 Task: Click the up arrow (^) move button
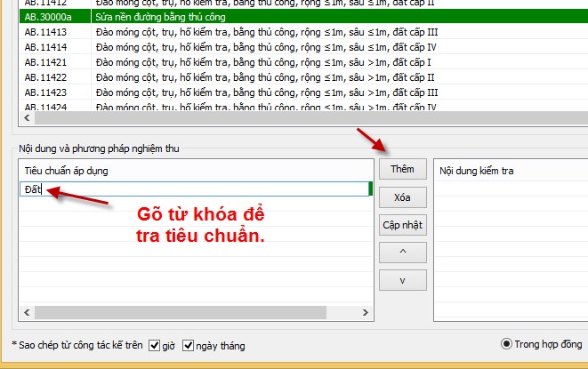click(x=402, y=252)
